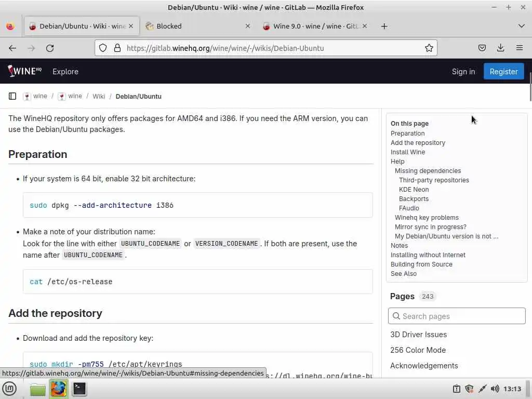Jump to Preparation in page contents
This screenshot has width=532, height=399.
[x=407, y=134]
